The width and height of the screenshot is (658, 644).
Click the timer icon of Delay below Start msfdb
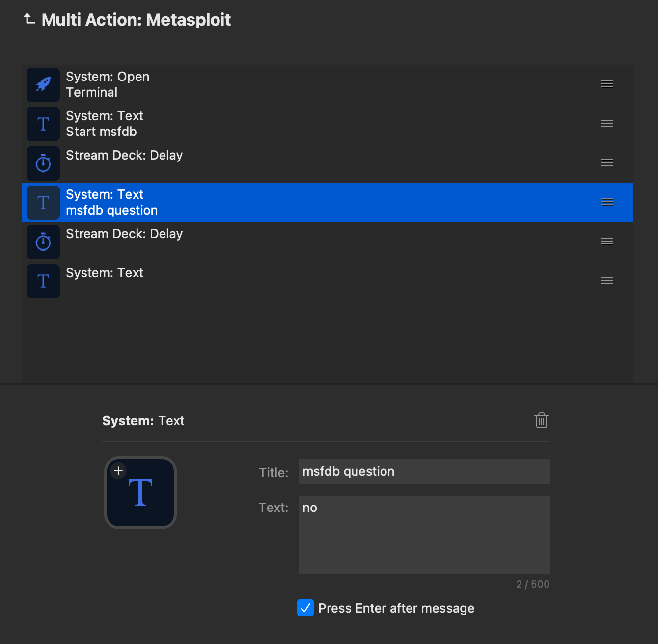pyautogui.click(x=43, y=163)
